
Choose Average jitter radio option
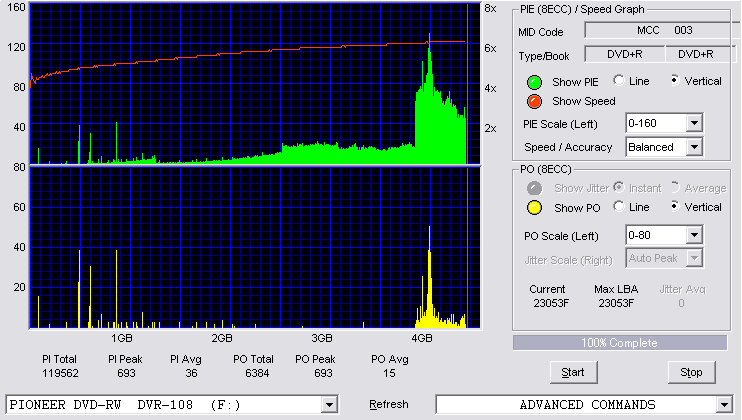click(675, 187)
